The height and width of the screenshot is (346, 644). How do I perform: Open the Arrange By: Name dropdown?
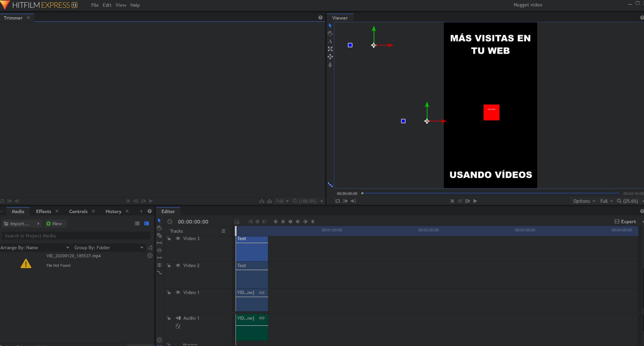[35, 248]
